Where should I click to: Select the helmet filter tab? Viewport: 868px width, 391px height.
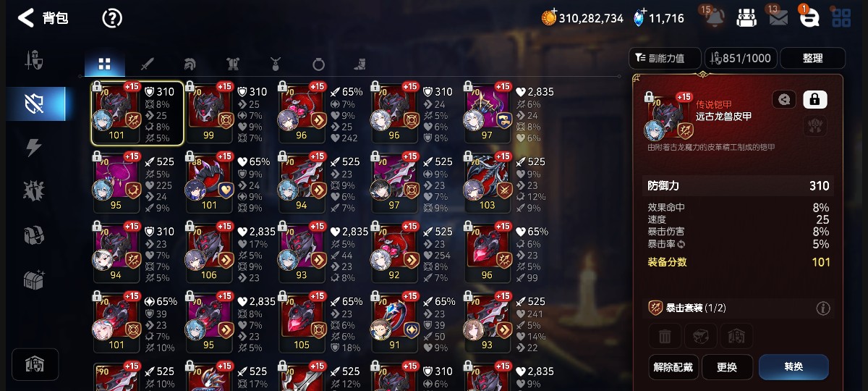coord(190,64)
